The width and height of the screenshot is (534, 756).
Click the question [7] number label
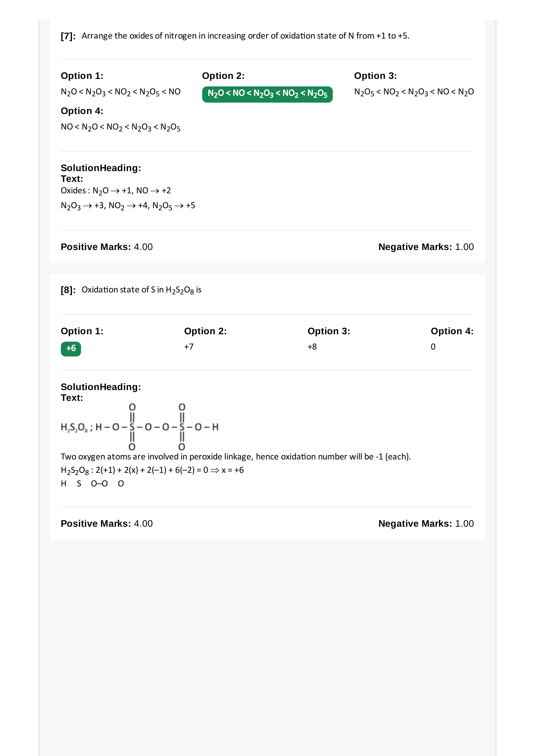(x=68, y=36)
